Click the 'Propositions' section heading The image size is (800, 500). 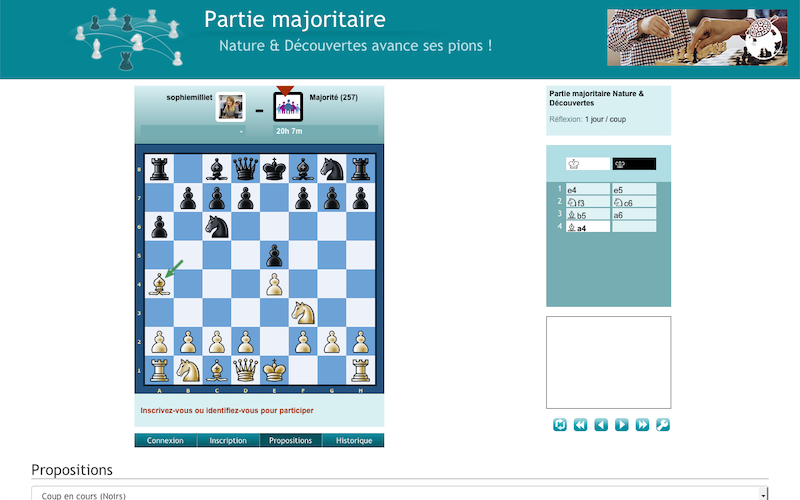click(72, 470)
